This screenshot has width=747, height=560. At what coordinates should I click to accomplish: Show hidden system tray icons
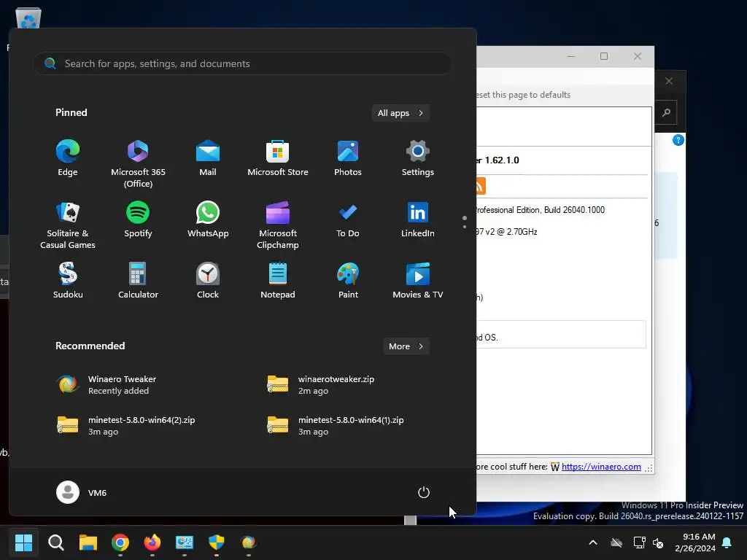coord(593,542)
